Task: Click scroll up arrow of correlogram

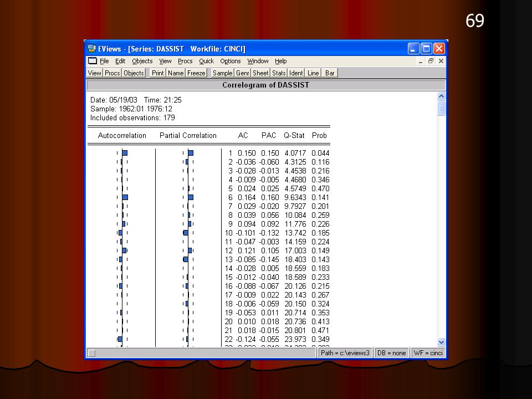Action: (441, 96)
